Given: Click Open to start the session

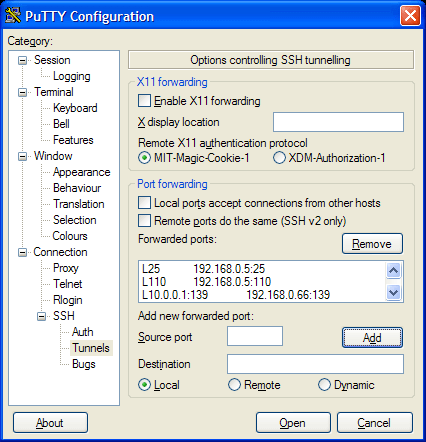Looking at the screenshot, I should coord(293,423).
